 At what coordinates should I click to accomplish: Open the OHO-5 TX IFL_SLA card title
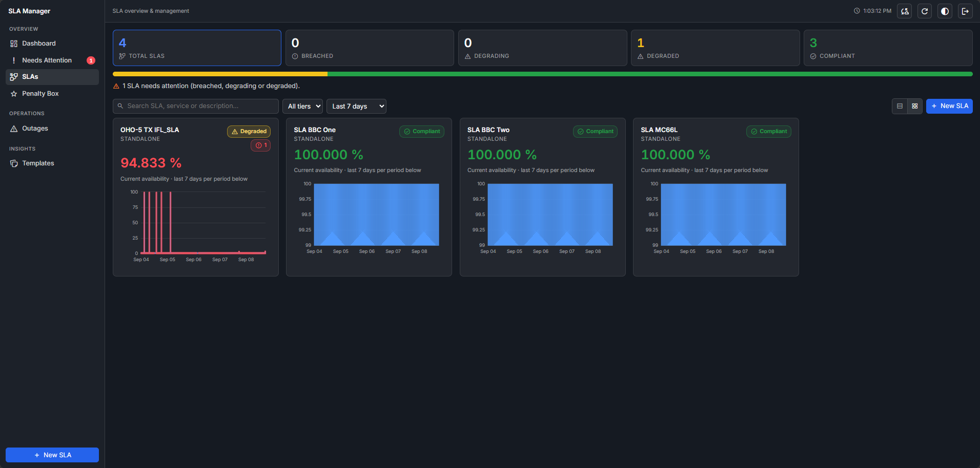click(150, 130)
